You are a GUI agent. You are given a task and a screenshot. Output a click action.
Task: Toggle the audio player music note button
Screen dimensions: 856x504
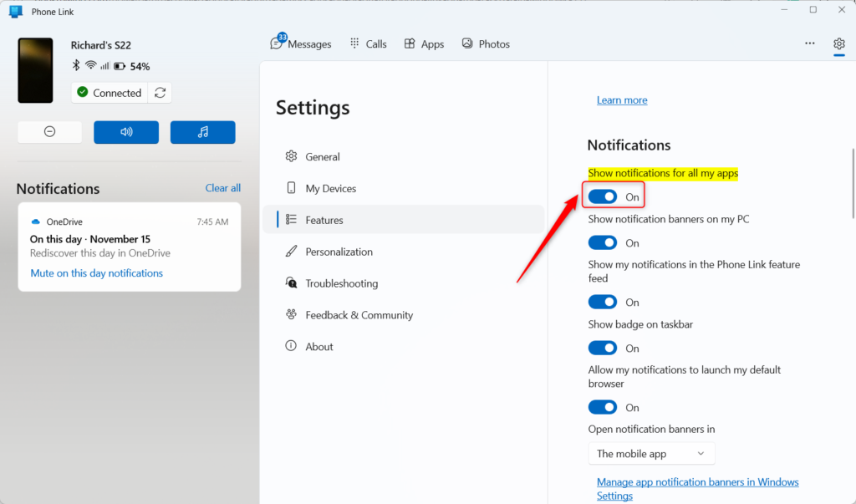click(202, 132)
